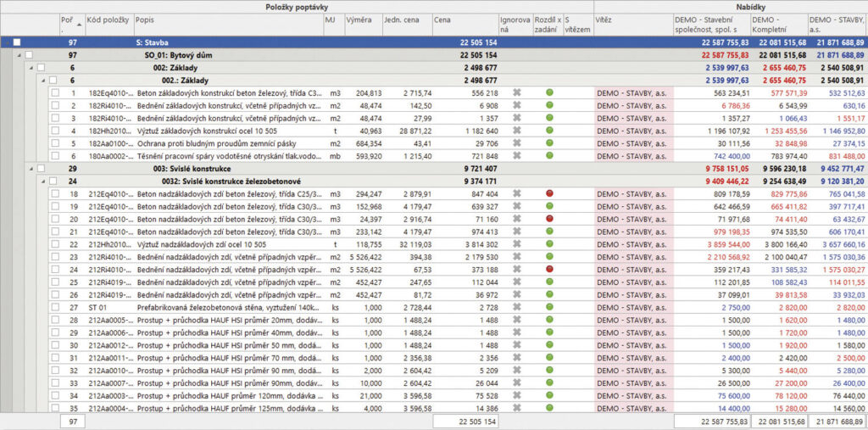Viewport: 868px width, 430px height.
Task: Collapse the 003: Svislé konstrukce group
Action: (x=30, y=170)
